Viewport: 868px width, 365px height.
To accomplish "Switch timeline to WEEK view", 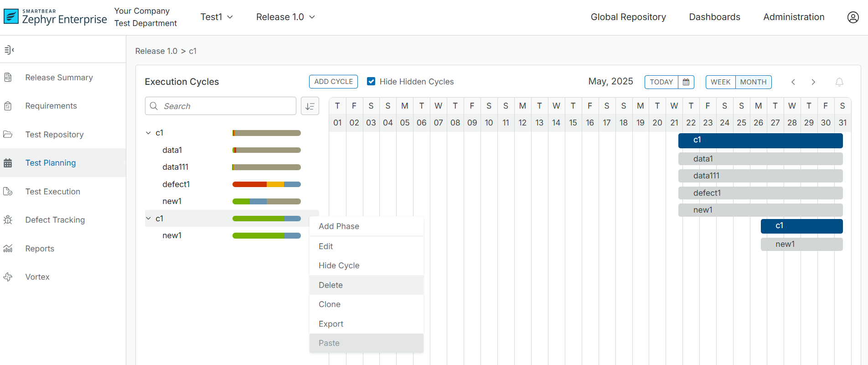I will [x=720, y=82].
